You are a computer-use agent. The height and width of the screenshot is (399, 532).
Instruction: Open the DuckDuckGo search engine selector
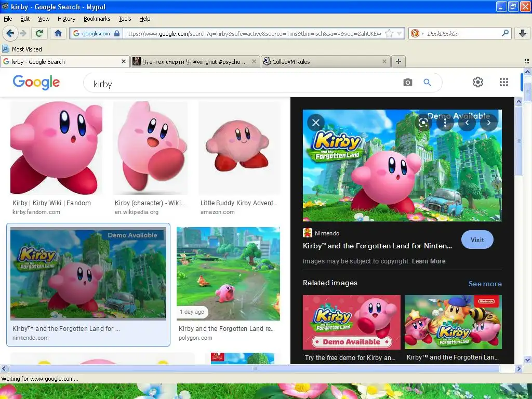[x=417, y=33]
